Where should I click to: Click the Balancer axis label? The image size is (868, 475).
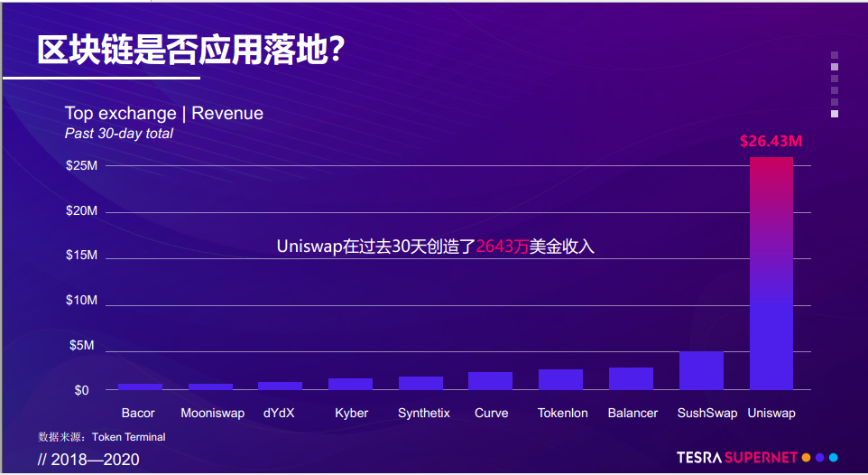coord(633,413)
